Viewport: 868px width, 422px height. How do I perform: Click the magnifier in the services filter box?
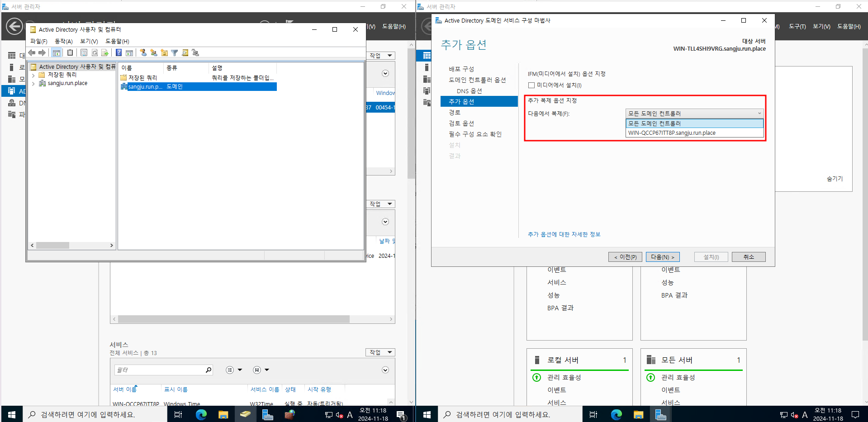tap(209, 370)
